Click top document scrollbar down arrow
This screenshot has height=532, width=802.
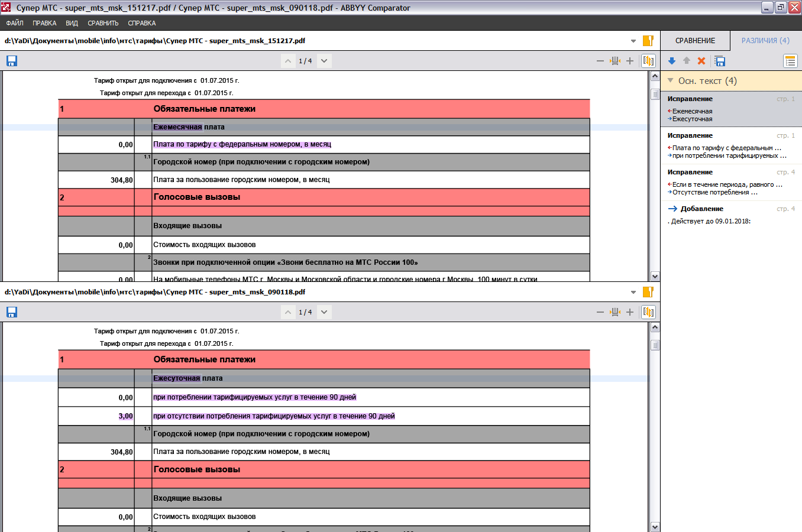coord(655,276)
